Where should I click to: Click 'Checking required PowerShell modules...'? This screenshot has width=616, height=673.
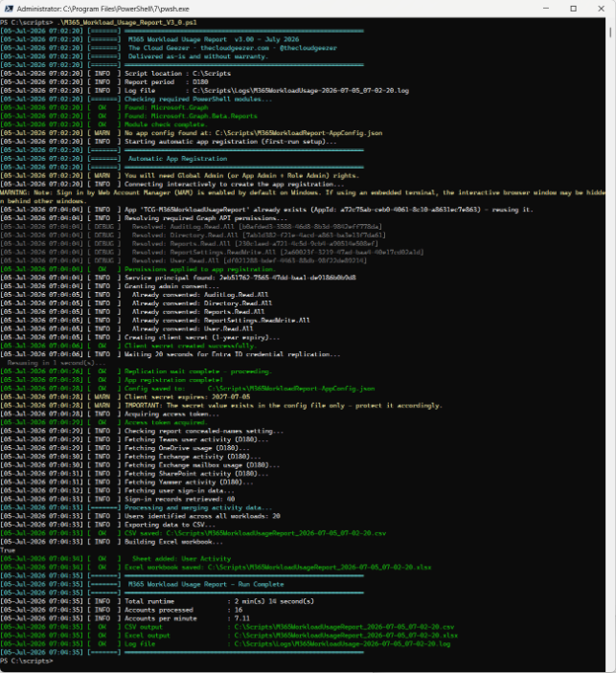coord(198,99)
